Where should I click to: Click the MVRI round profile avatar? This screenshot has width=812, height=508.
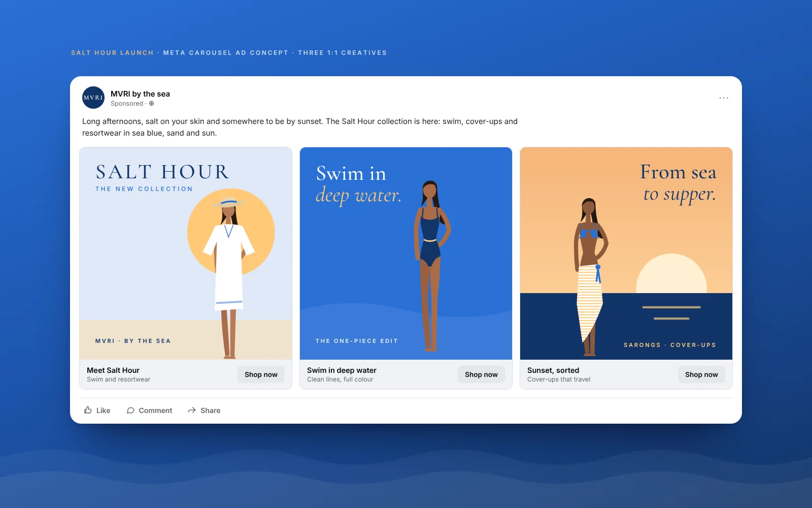pos(93,98)
